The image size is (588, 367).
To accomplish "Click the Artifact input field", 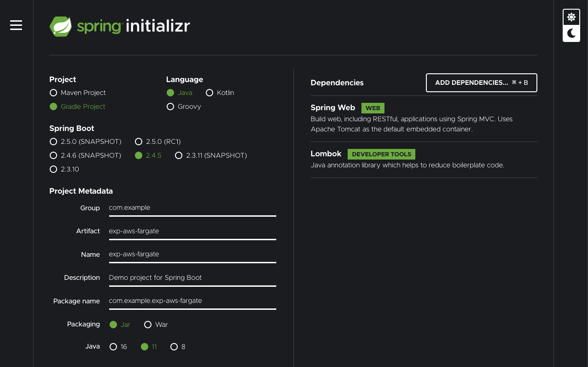I will pyautogui.click(x=192, y=231).
